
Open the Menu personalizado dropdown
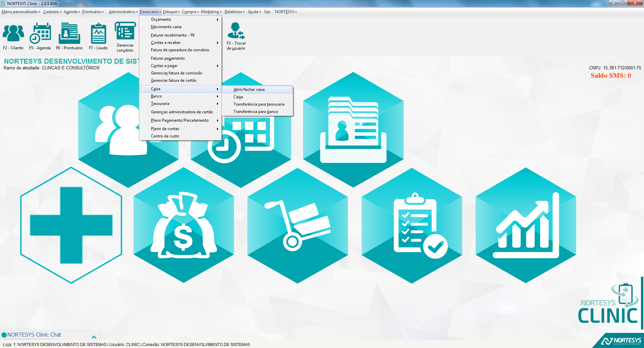21,12
